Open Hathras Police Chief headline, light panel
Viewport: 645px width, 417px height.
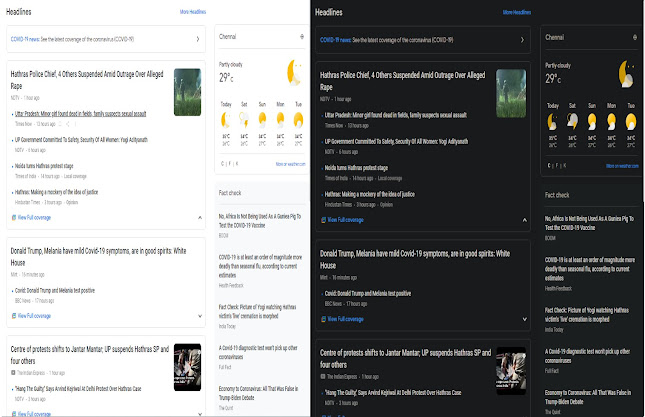(87, 80)
